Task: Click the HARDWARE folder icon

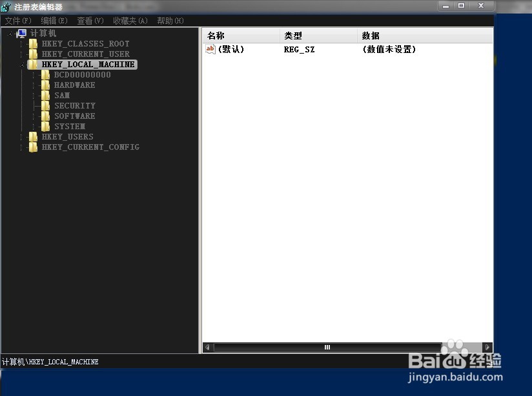Action: pyautogui.click(x=45, y=85)
